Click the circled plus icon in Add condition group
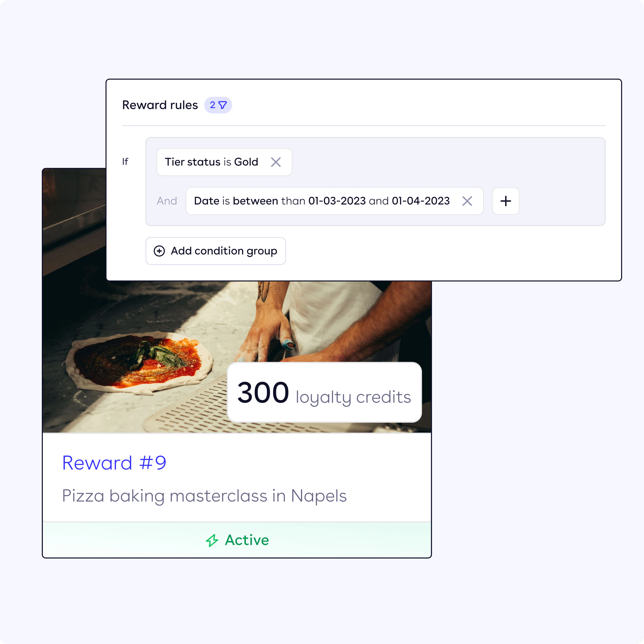Image resolution: width=644 pixels, height=644 pixels. tap(159, 251)
